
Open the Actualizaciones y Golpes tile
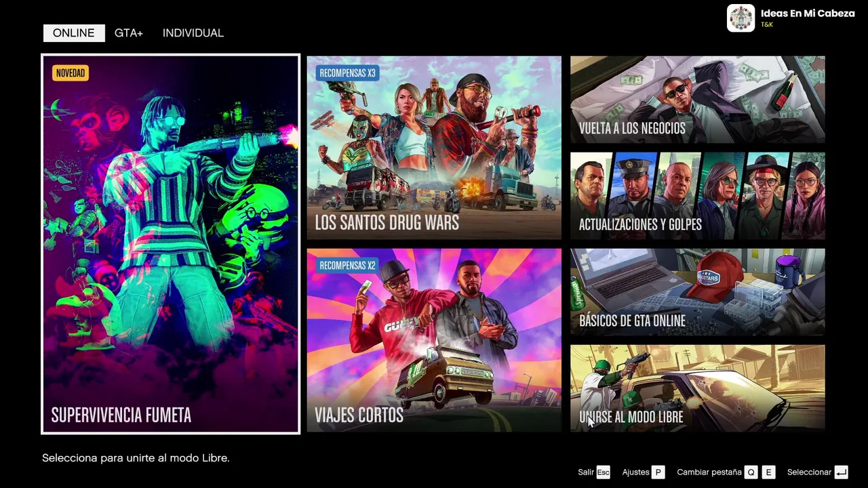[698, 196]
